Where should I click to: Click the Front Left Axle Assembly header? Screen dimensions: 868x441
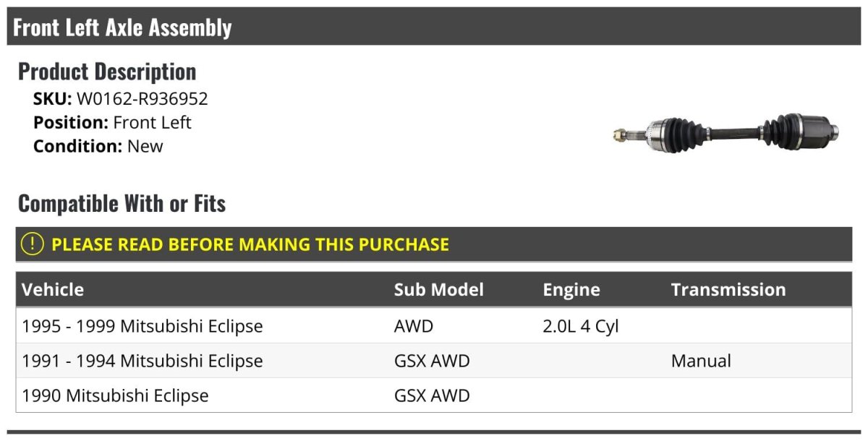[122, 27]
